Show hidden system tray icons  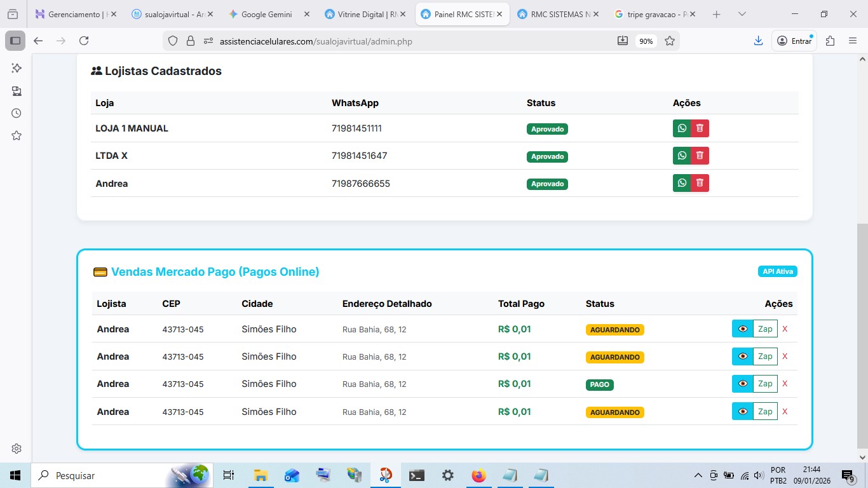click(698, 475)
